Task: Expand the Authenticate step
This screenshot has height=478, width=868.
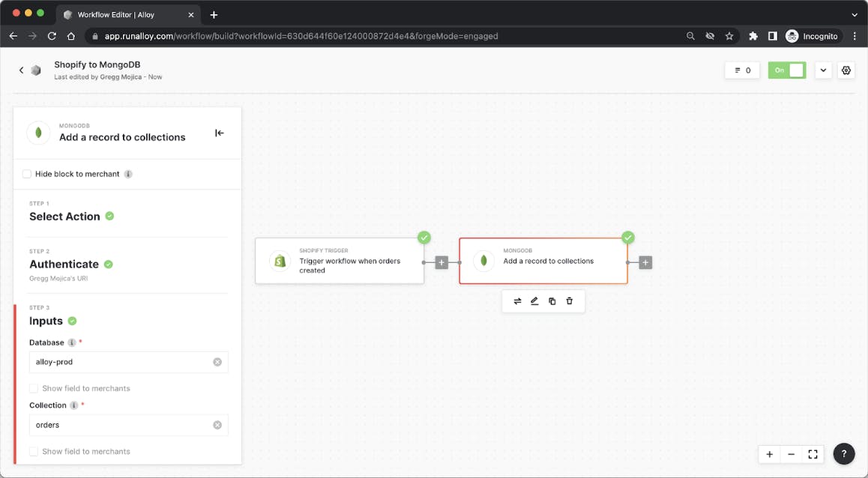Action: point(64,264)
